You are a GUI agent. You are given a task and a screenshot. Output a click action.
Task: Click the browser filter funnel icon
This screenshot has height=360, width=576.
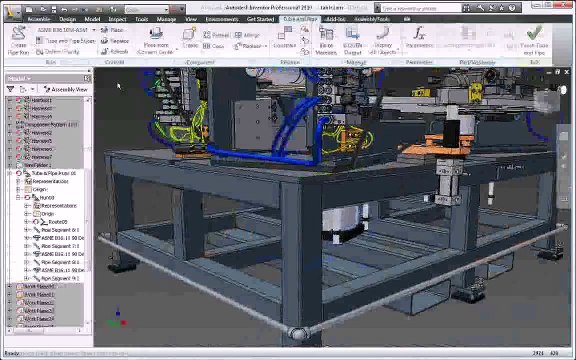[x=10, y=89]
